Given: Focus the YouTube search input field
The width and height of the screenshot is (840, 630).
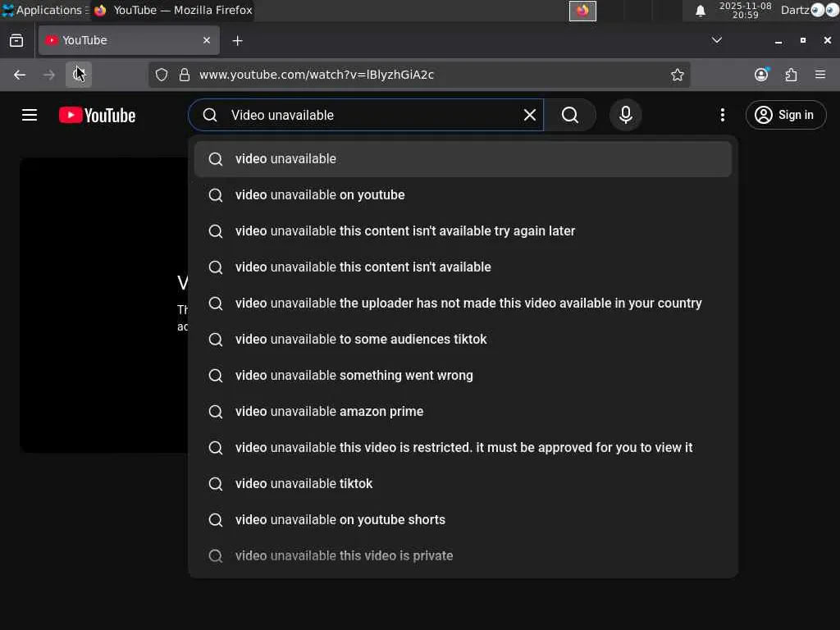Looking at the screenshot, I should [369, 116].
